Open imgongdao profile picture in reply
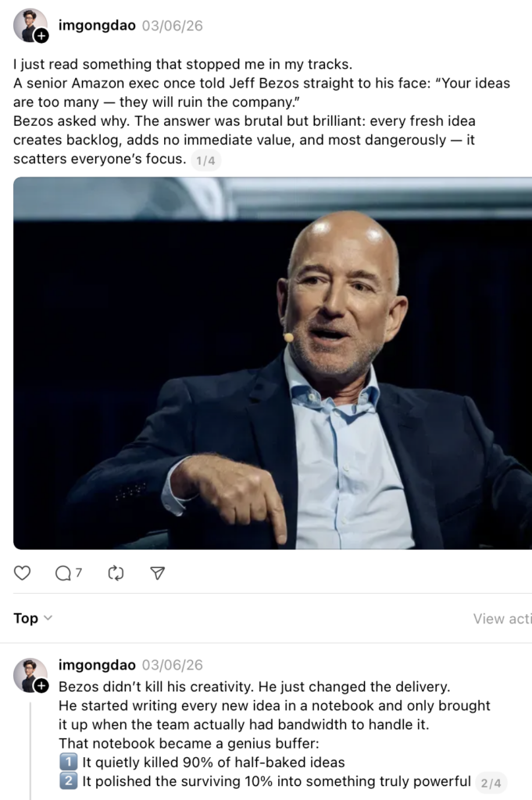The image size is (532, 800). coord(30,674)
